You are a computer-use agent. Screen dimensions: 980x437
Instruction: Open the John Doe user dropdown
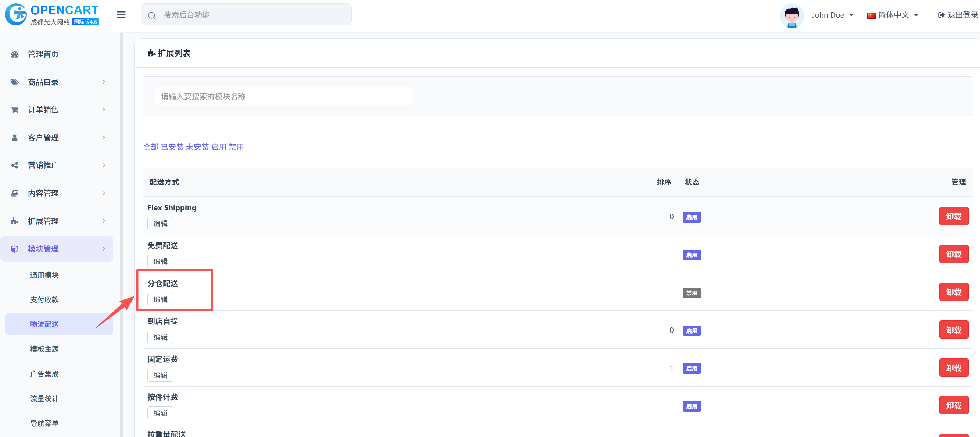pyautogui.click(x=832, y=15)
